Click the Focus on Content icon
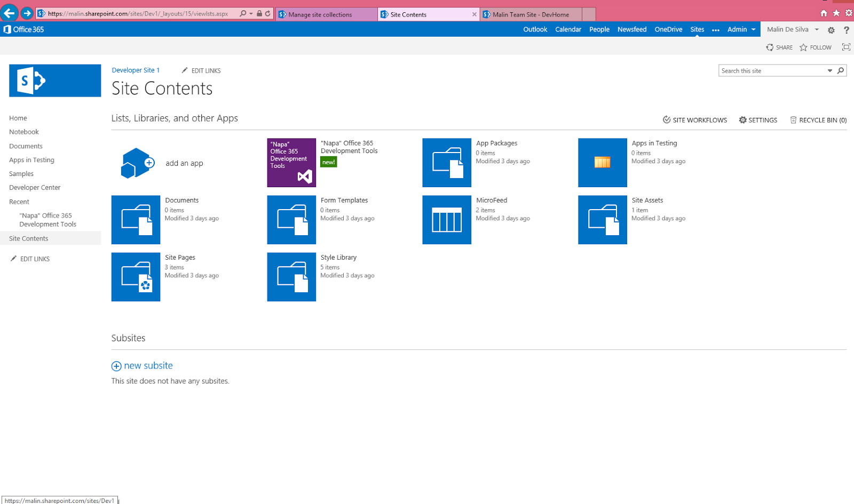Image resolution: width=854 pixels, height=504 pixels. coord(846,47)
